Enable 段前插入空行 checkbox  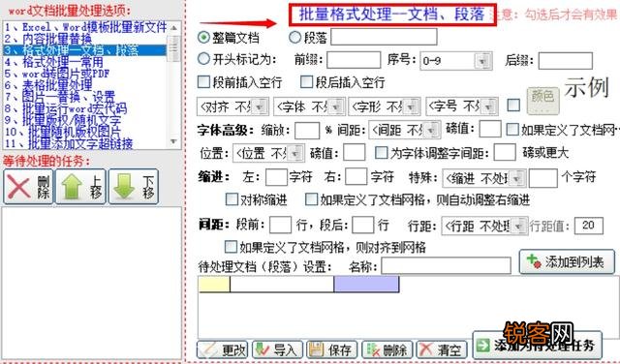(203, 82)
